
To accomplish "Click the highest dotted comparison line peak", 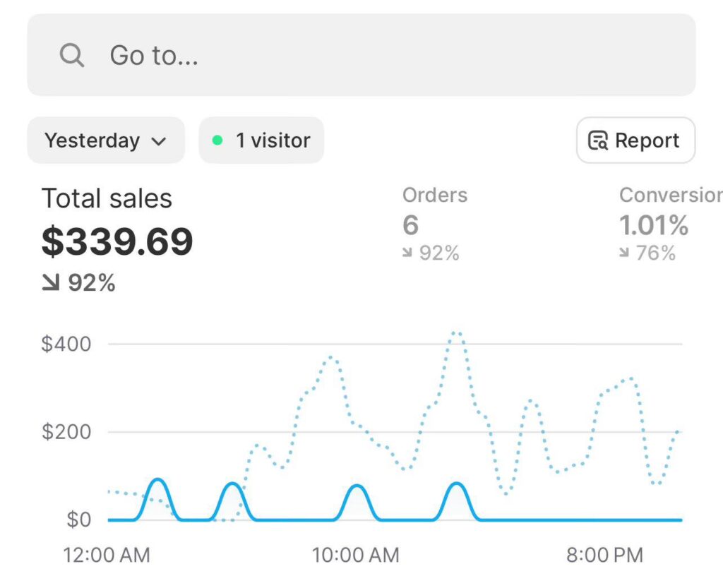I will [x=456, y=332].
